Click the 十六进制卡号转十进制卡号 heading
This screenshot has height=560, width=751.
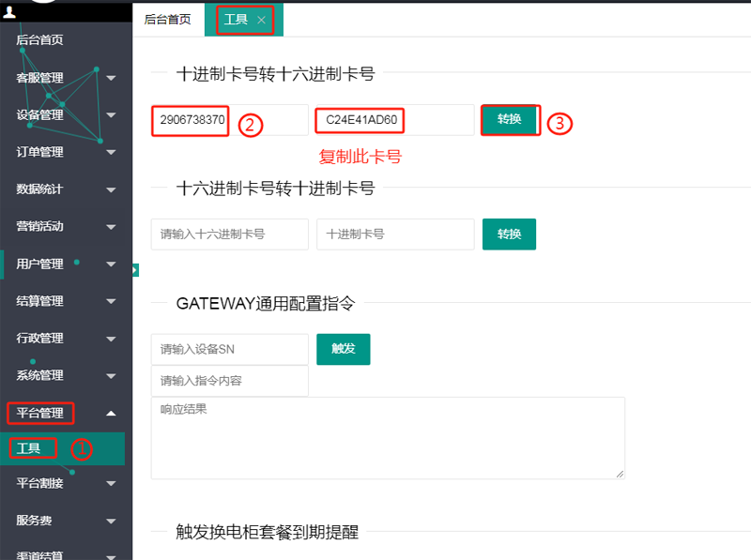coord(275,189)
